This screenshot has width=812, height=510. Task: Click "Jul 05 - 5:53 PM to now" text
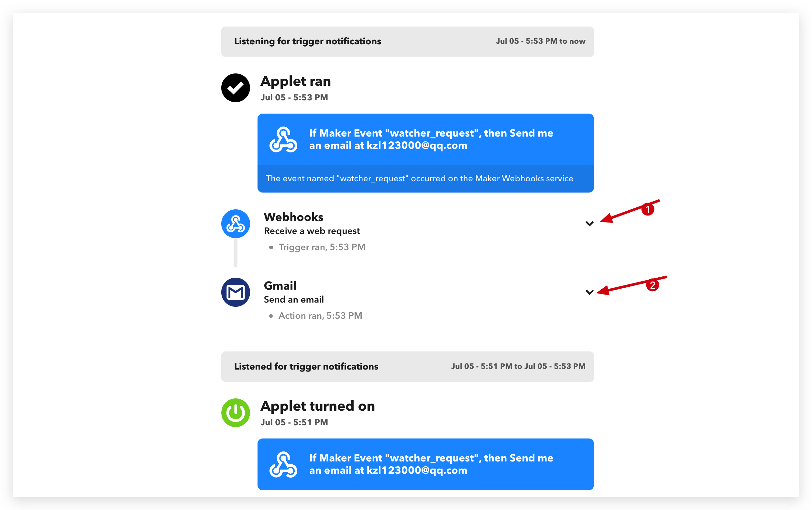tap(541, 41)
